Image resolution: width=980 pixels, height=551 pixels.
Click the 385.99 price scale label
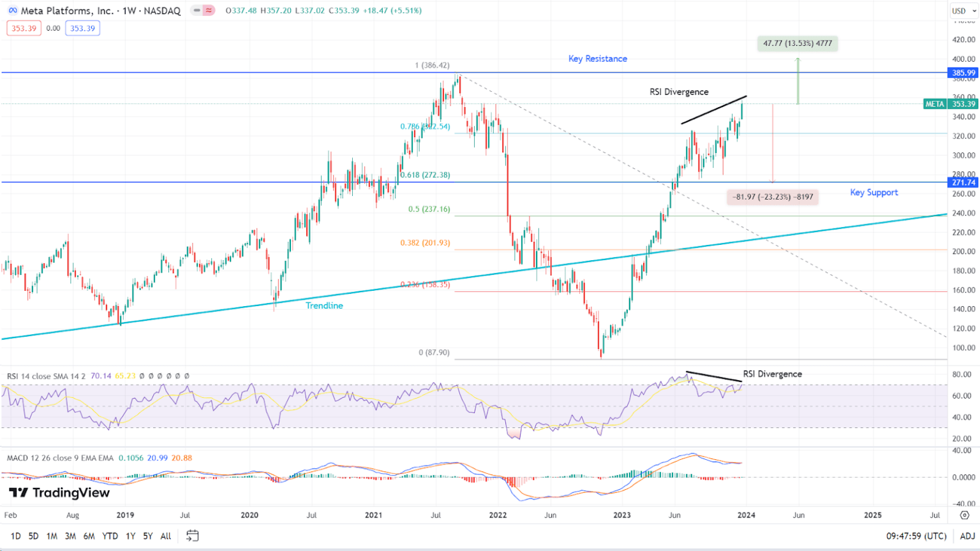(x=963, y=73)
